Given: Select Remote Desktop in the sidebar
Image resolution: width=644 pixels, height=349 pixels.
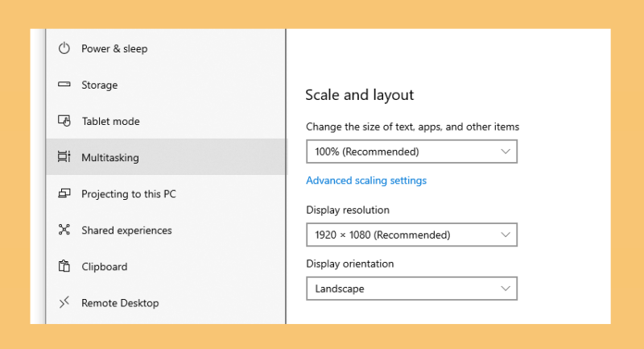Looking at the screenshot, I should pos(166,302).
